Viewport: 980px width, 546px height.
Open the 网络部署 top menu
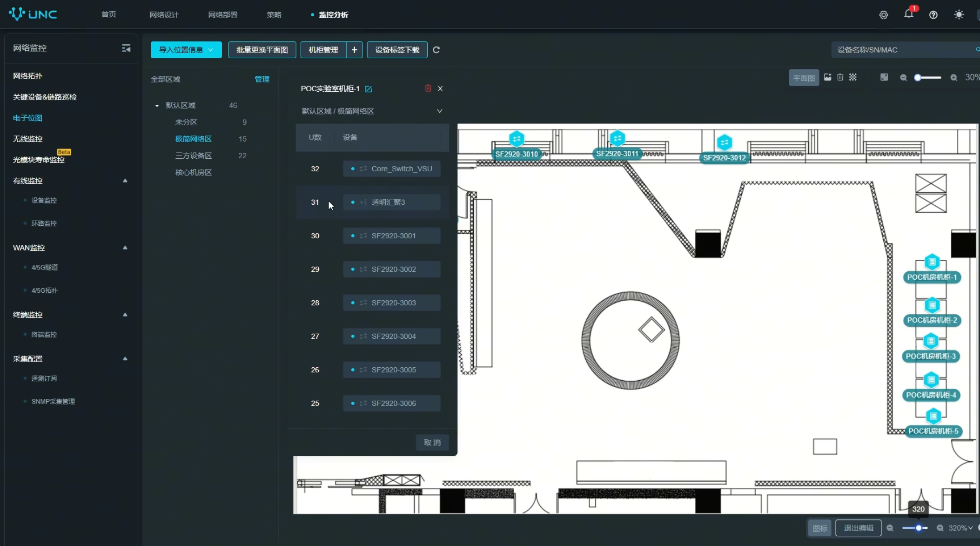222,14
